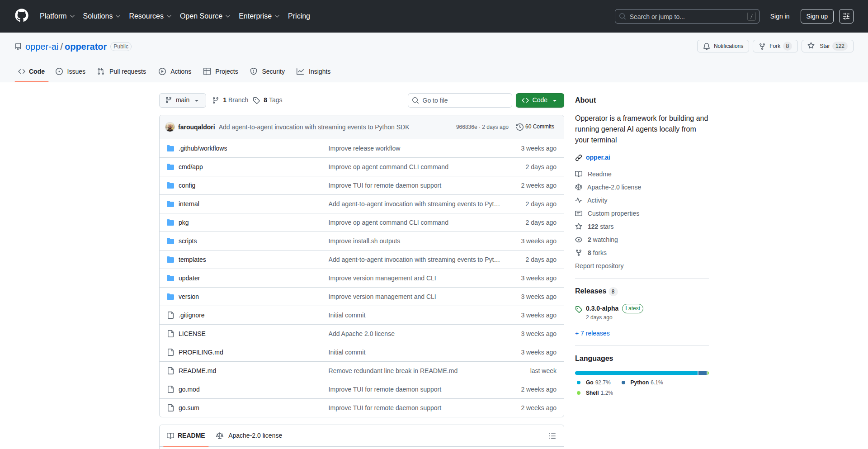This screenshot has height=449, width=868.
Task: Click the GitHub logo icon
Action: click(21, 16)
